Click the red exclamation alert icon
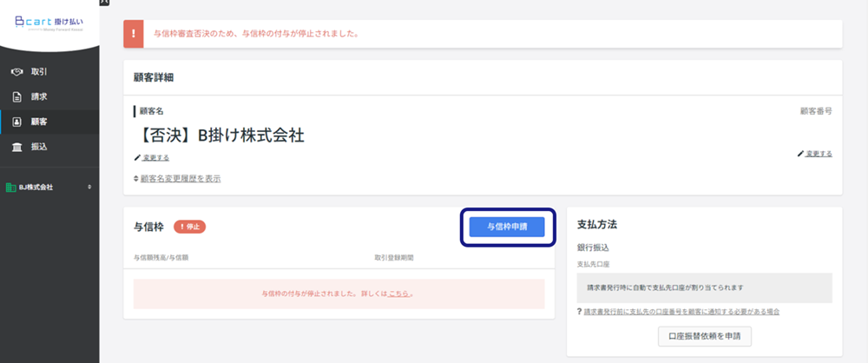 134,34
